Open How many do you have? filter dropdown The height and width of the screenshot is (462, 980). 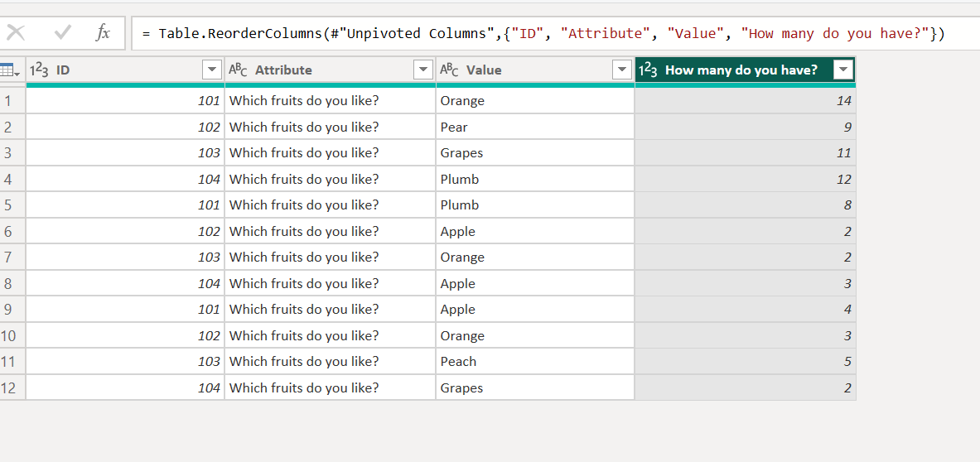point(844,70)
